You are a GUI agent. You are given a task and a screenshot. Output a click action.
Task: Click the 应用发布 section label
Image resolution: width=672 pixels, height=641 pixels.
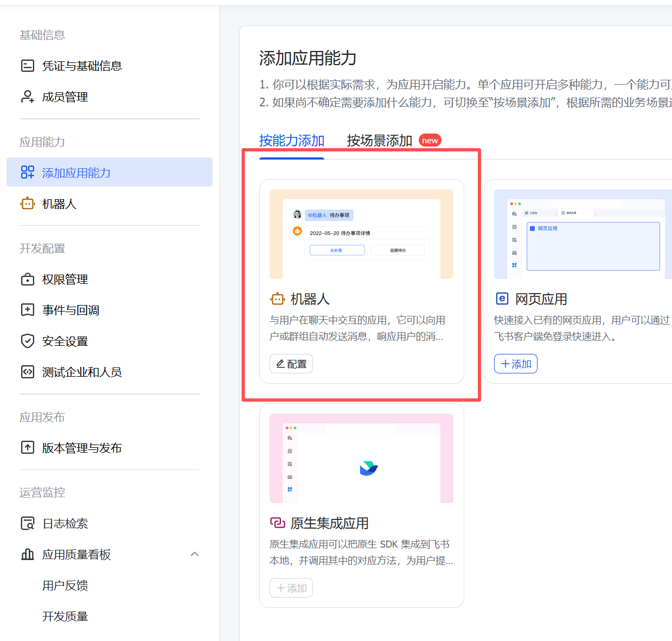(x=42, y=417)
